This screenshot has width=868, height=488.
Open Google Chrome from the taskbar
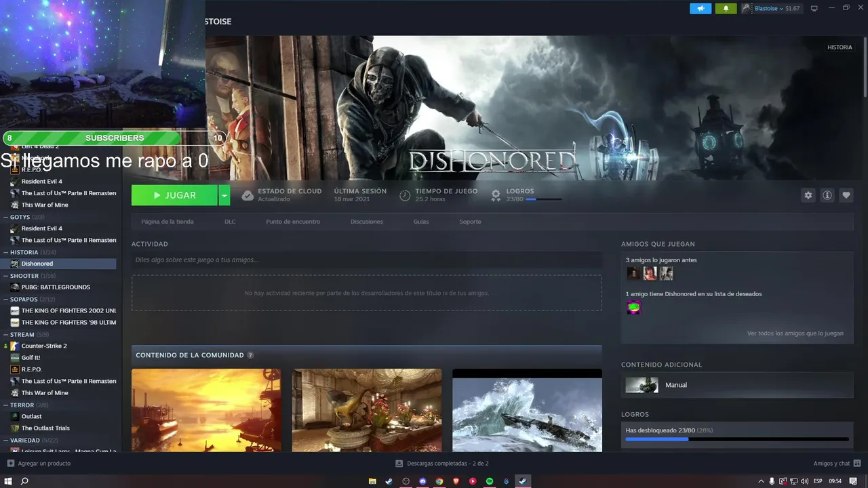(x=439, y=481)
